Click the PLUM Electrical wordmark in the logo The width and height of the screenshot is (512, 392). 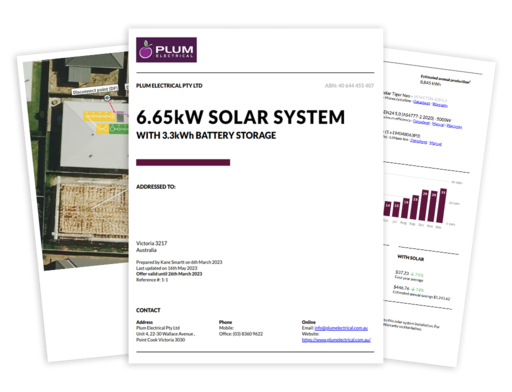point(174,51)
